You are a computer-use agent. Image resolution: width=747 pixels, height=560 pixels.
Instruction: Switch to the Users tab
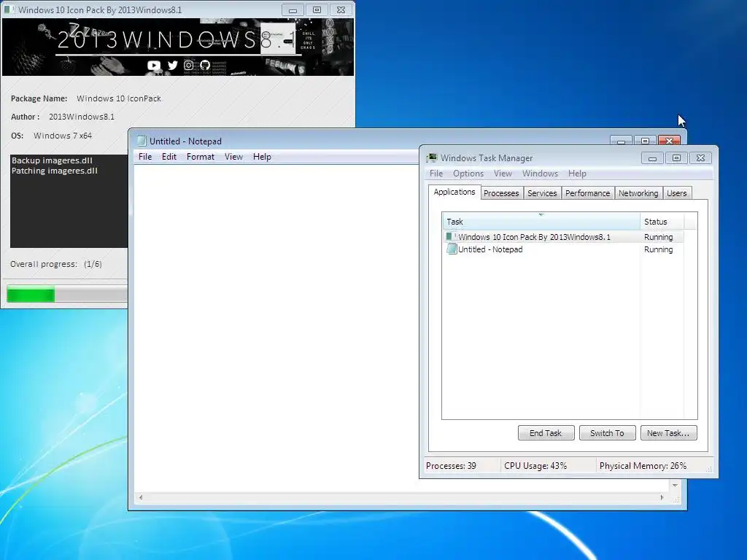[676, 192]
